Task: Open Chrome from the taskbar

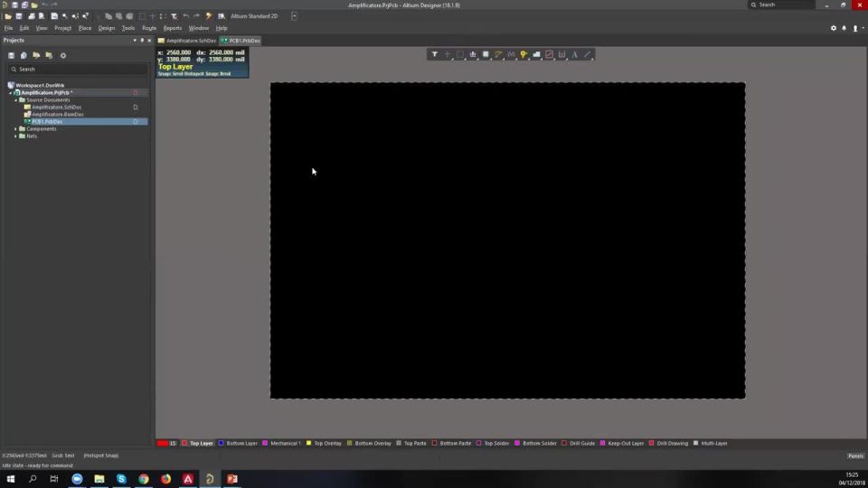Action: [x=144, y=479]
